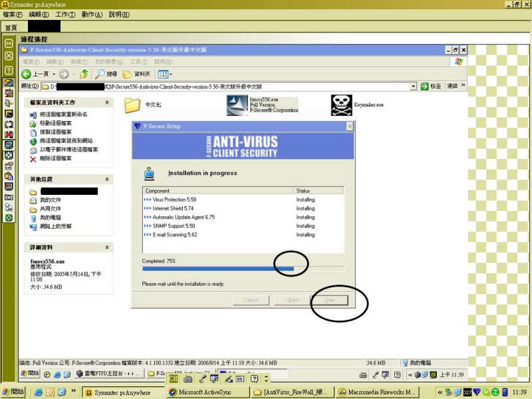Select the Virus Protection 5.58 component row
The height and width of the screenshot is (399, 532).
click(x=243, y=199)
